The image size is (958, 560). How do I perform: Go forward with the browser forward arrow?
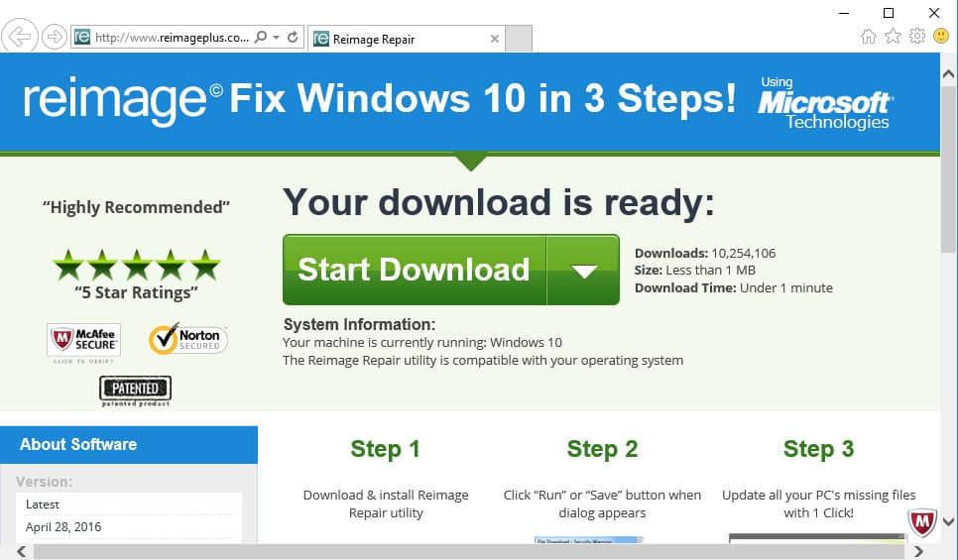[x=55, y=38]
